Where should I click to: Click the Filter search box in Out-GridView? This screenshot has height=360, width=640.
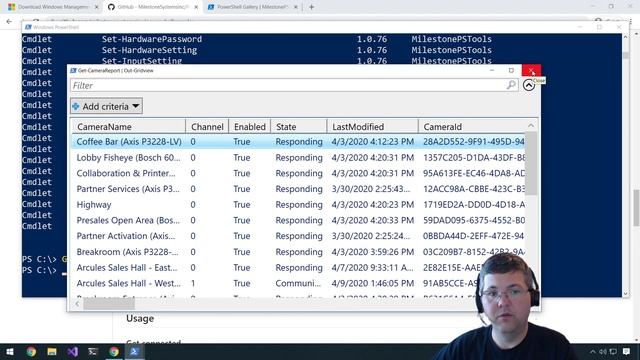294,85
